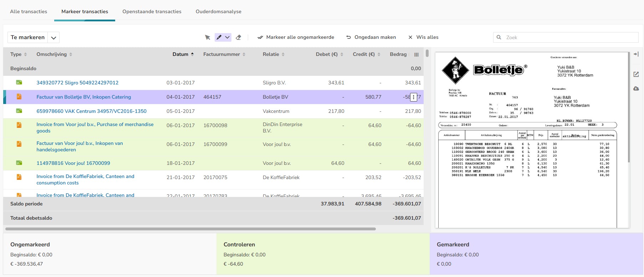Go to Ouderdomsanalyse tab

point(219,11)
